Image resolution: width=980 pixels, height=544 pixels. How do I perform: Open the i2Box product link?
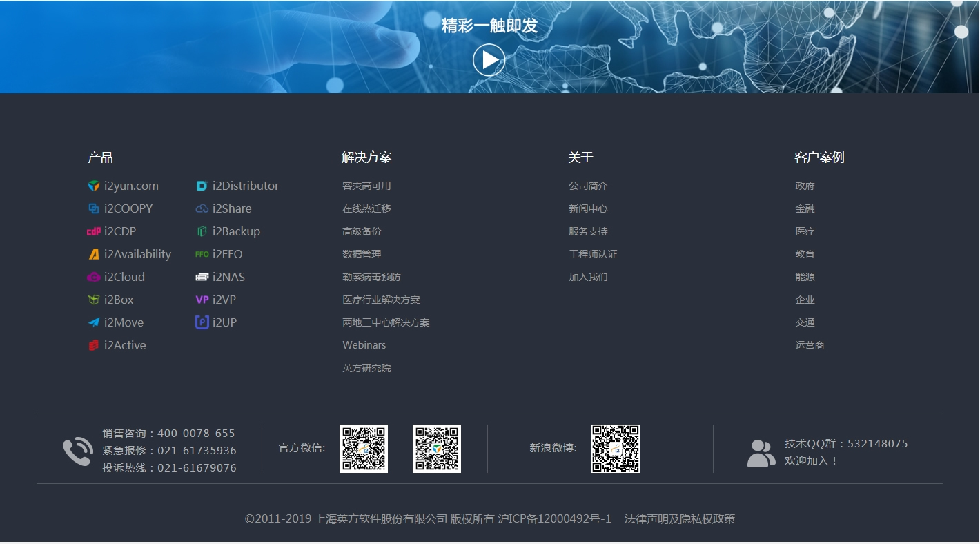tap(119, 300)
